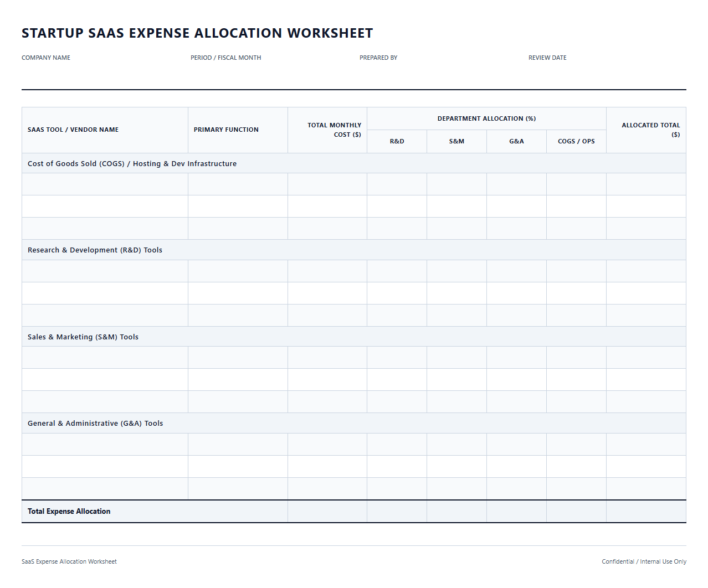Click the R&D cell in the Total Expense row
The image size is (708, 588).
[x=397, y=512]
